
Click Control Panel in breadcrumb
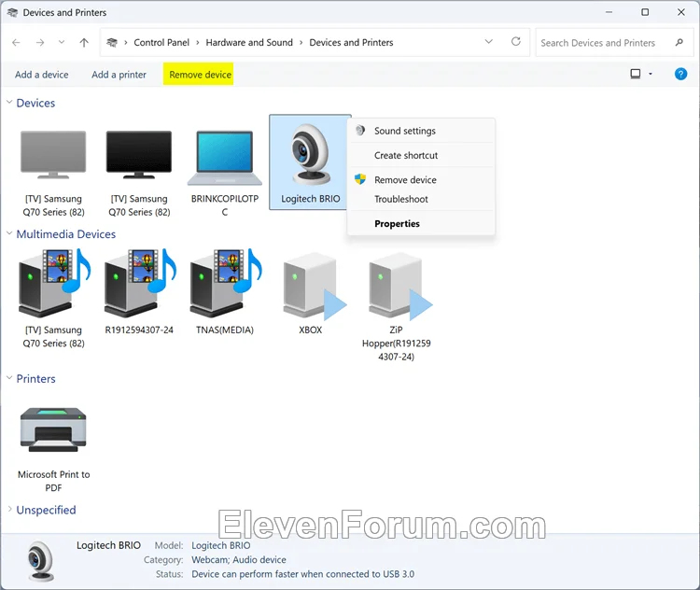click(161, 42)
